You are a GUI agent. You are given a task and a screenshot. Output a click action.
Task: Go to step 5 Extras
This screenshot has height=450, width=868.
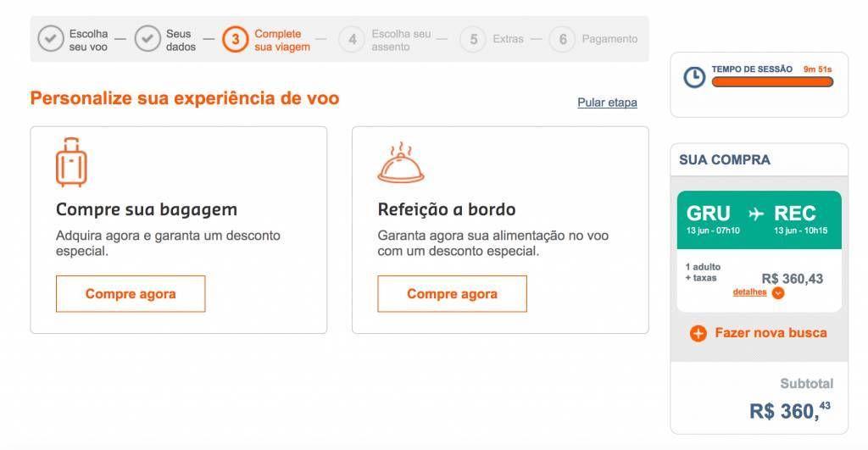(492, 39)
